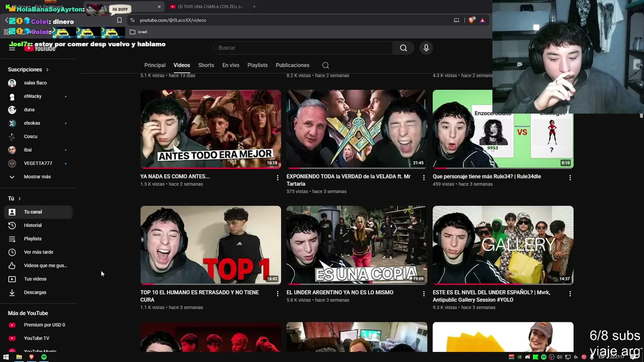This screenshot has height=362, width=644.
Task: Open Descargas in the sidebar
Action: [x=38, y=292]
